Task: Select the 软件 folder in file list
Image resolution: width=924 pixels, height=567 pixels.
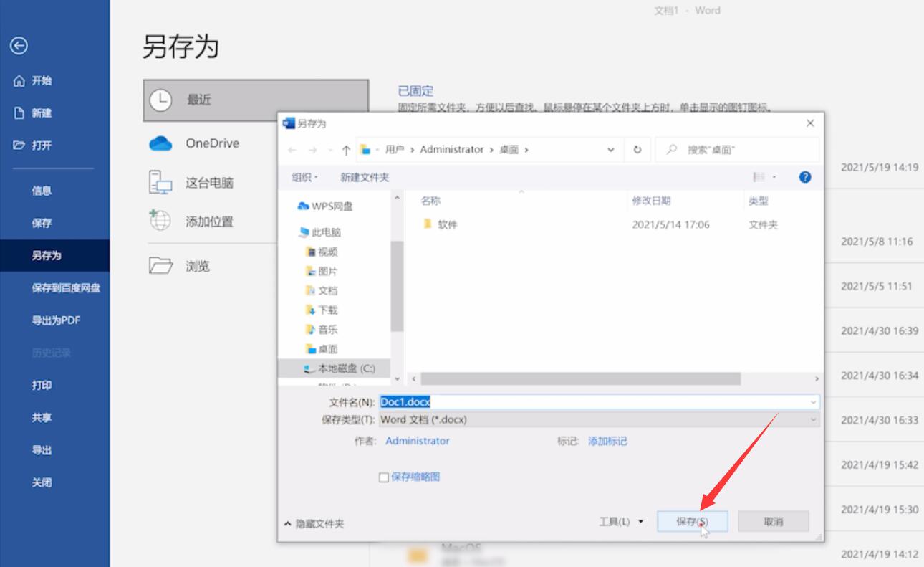Action: (441, 224)
